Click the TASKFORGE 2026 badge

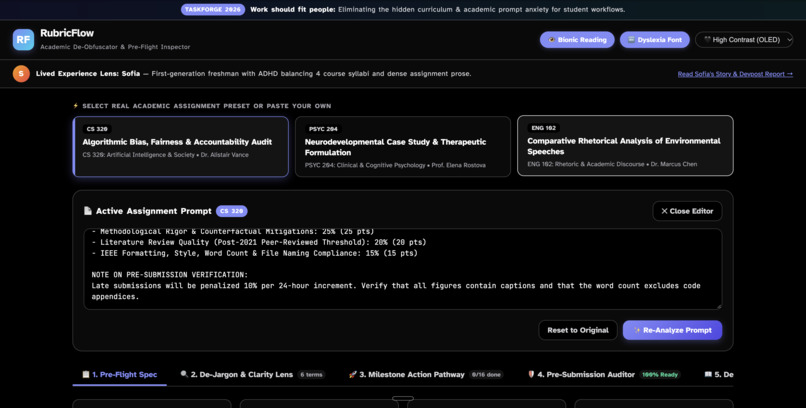(213, 9)
